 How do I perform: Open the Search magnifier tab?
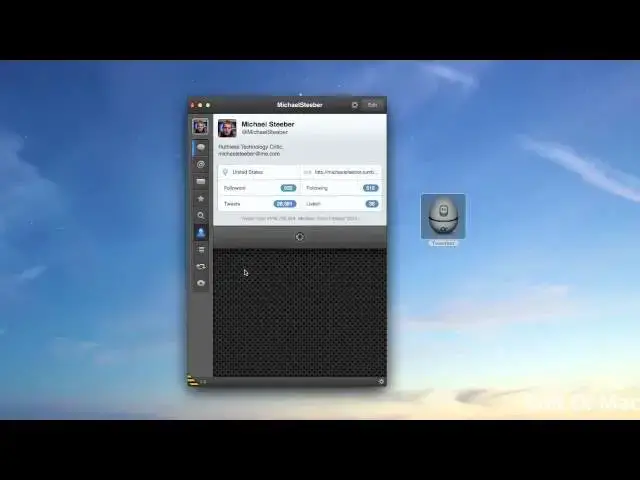(x=200, y=216)
